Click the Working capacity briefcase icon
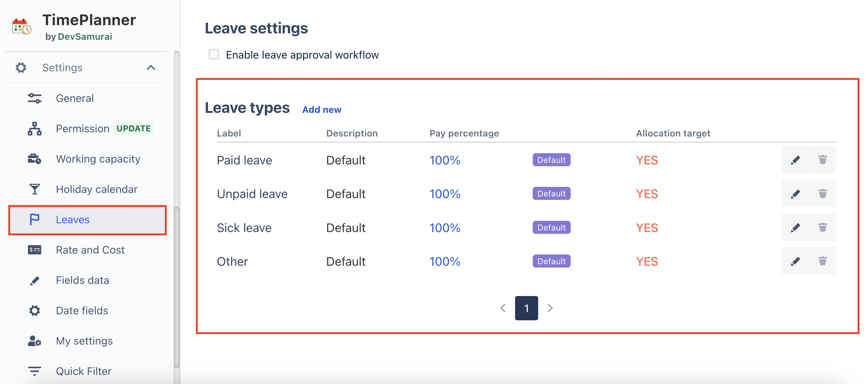868x384 pixels. tap(34, 159)
